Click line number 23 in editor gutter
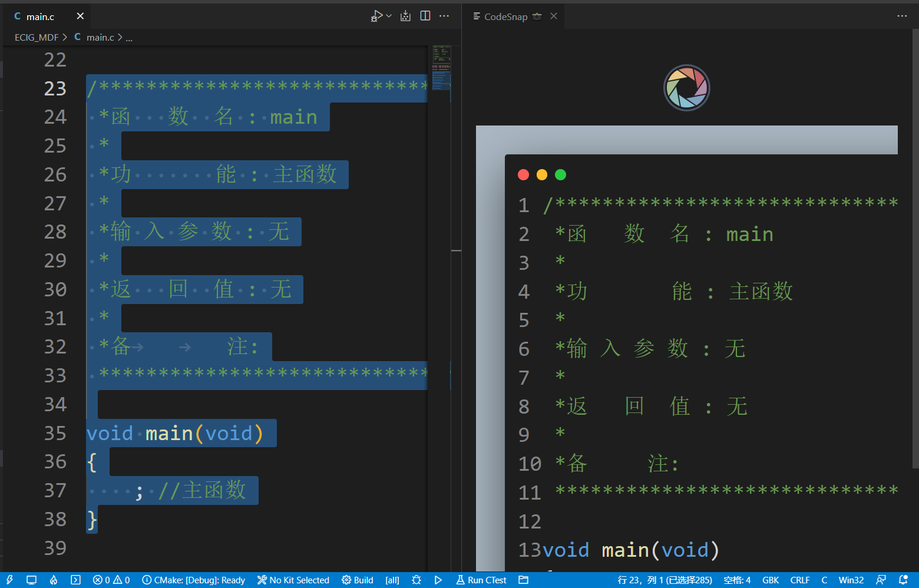The image size is (919, 588). (55, 88)
